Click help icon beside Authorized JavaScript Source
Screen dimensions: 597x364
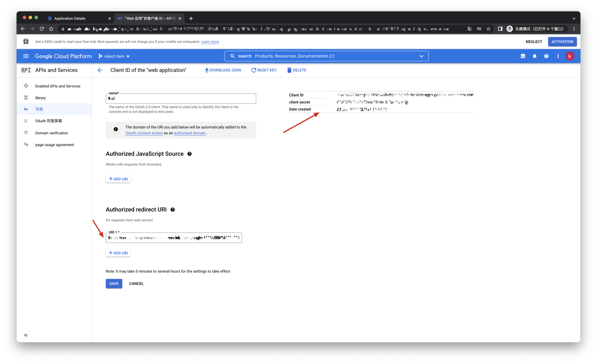click(189, 154)
